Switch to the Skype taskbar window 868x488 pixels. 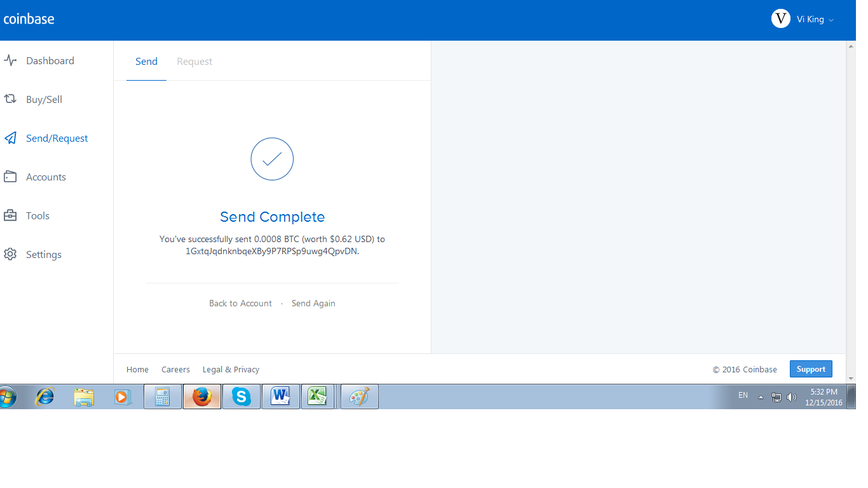(241, 397)
